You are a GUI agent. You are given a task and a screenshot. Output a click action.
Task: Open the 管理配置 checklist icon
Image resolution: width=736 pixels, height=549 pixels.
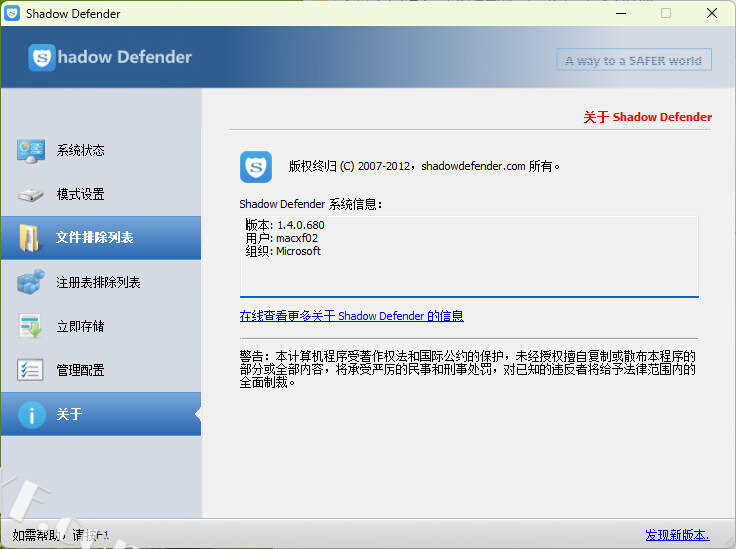pyautogui.click(x=30, y=370)
